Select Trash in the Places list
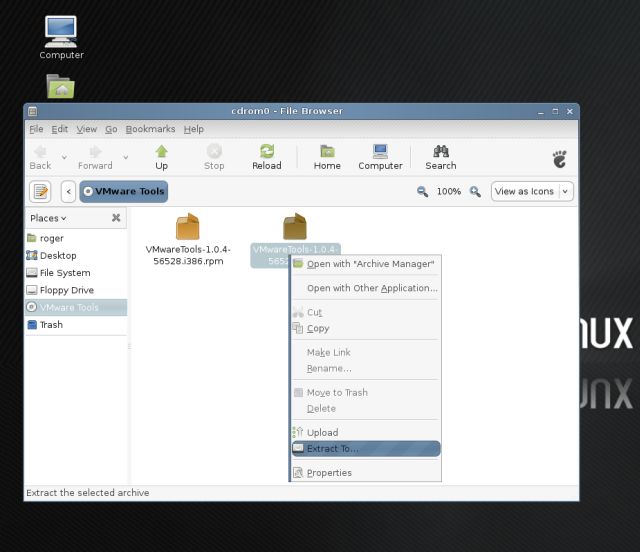The image size is (640, 552). click(76, 325)
